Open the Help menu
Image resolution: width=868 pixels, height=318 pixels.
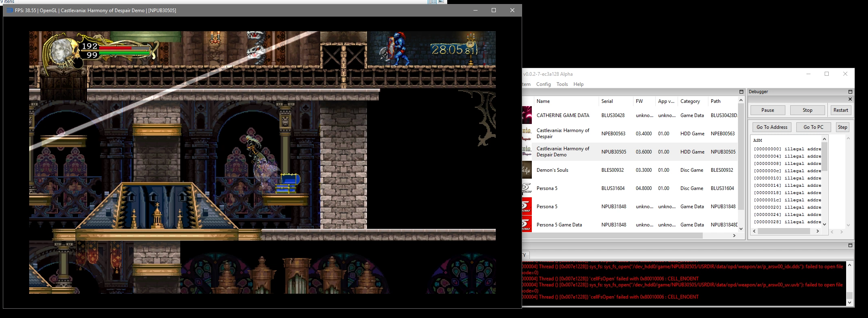pyautogui.click(x=578, y=84)
